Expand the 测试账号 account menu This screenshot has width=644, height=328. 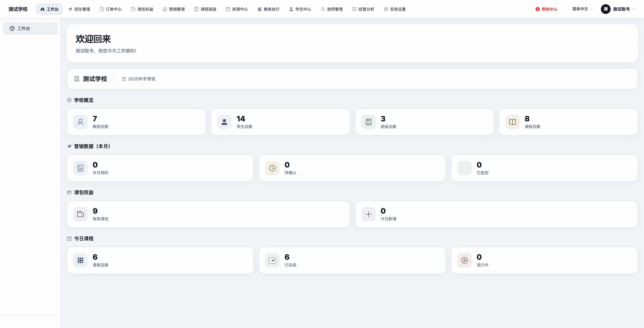618,9
